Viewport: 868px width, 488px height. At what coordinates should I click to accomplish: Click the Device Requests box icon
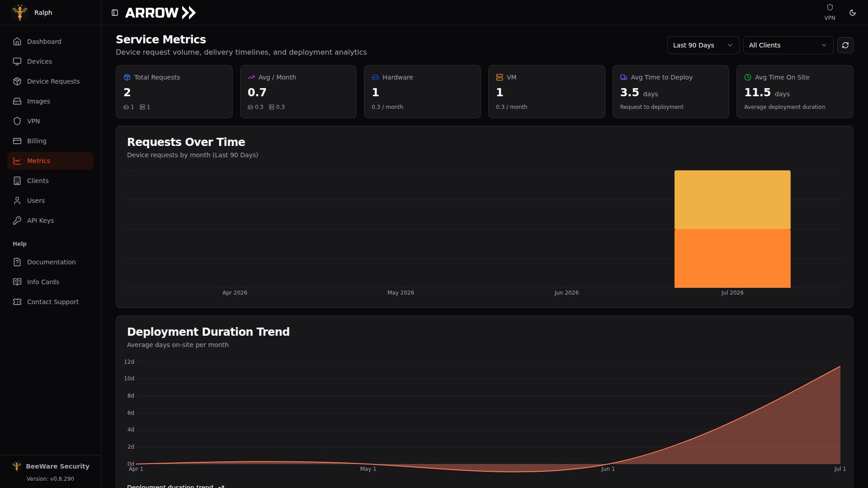click(x=17, y=81)
